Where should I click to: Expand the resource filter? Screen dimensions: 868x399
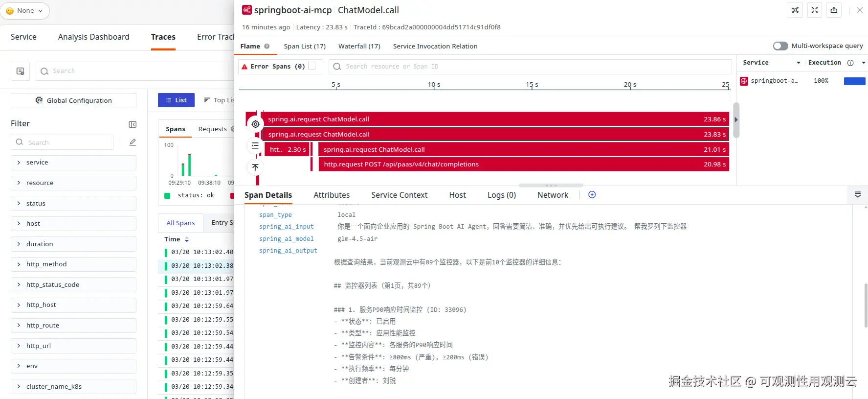73,183
